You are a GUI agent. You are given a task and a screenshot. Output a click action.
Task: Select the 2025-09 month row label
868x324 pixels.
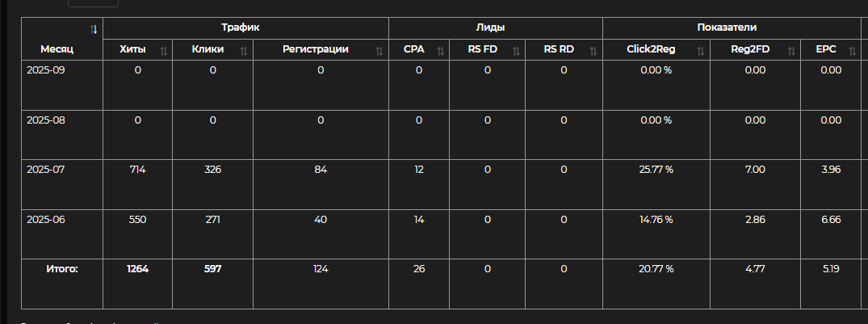(46, 70)
